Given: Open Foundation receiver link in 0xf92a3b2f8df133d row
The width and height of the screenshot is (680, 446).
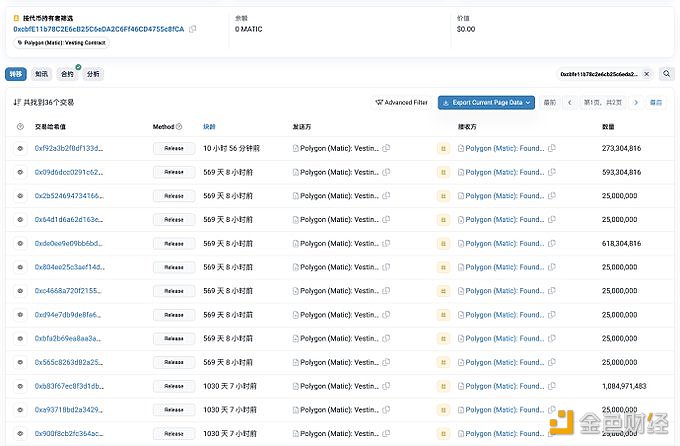Looking at the screenshot, I should click(505, 148).
